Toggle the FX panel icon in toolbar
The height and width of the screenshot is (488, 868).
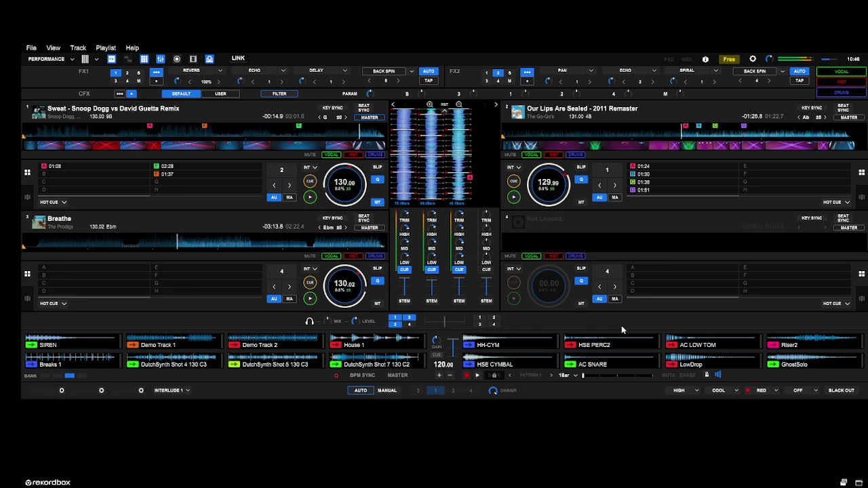(x=112, y=59)
